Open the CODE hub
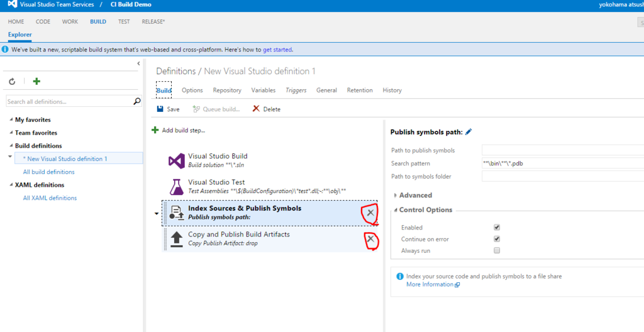Viewport: 644px width, 332px height. (43, 22)
